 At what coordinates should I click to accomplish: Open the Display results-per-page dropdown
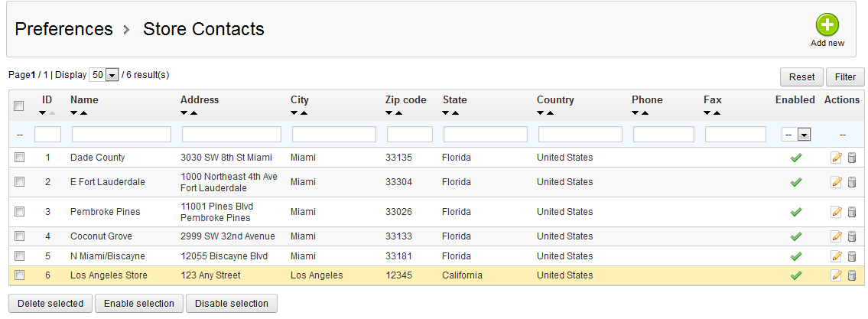click(104, 75)
